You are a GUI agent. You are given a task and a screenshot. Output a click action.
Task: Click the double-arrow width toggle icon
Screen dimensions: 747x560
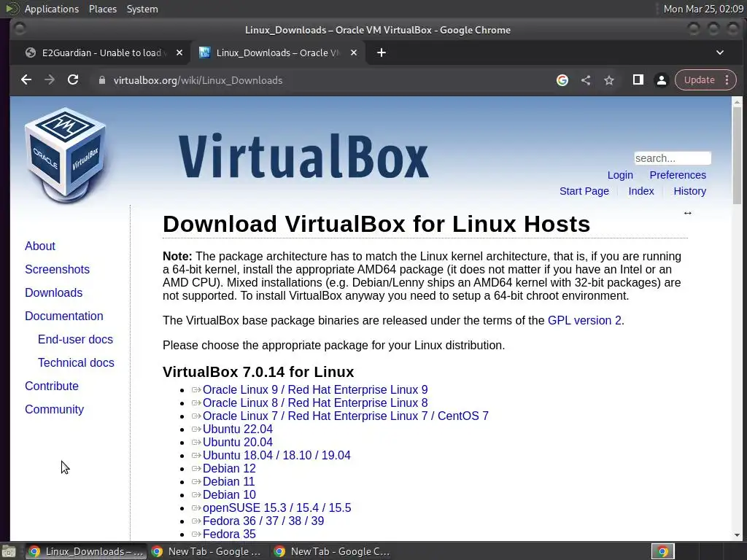[x=687, y=213]
